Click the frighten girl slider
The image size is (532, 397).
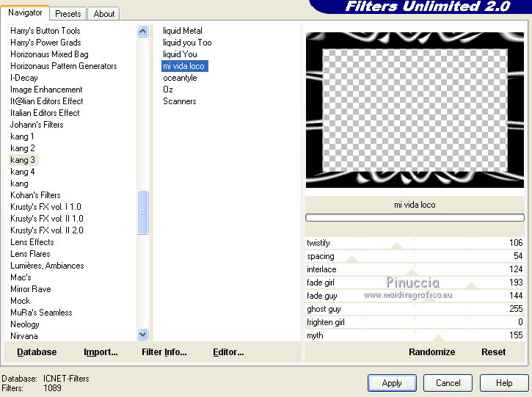coord(415,322)
